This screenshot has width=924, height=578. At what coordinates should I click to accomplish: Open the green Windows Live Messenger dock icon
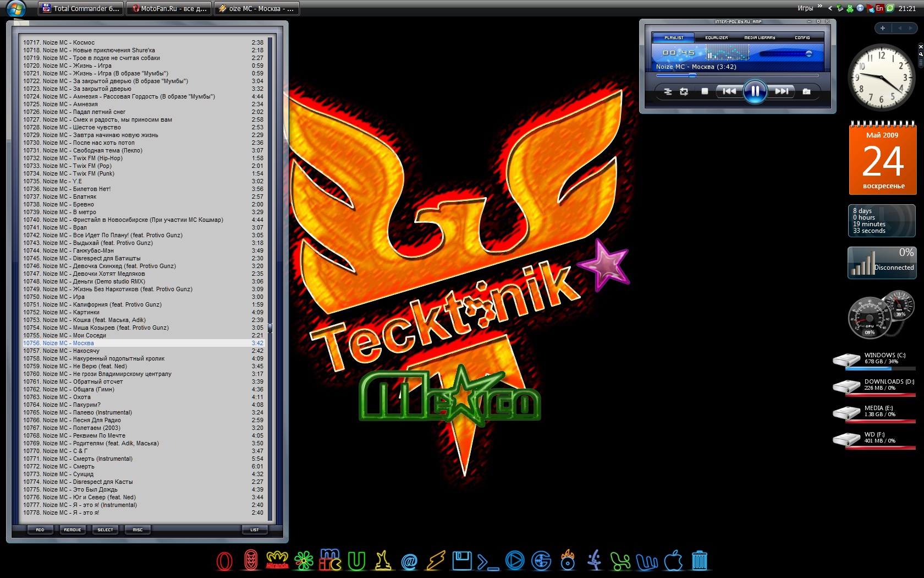pos(620,561)
